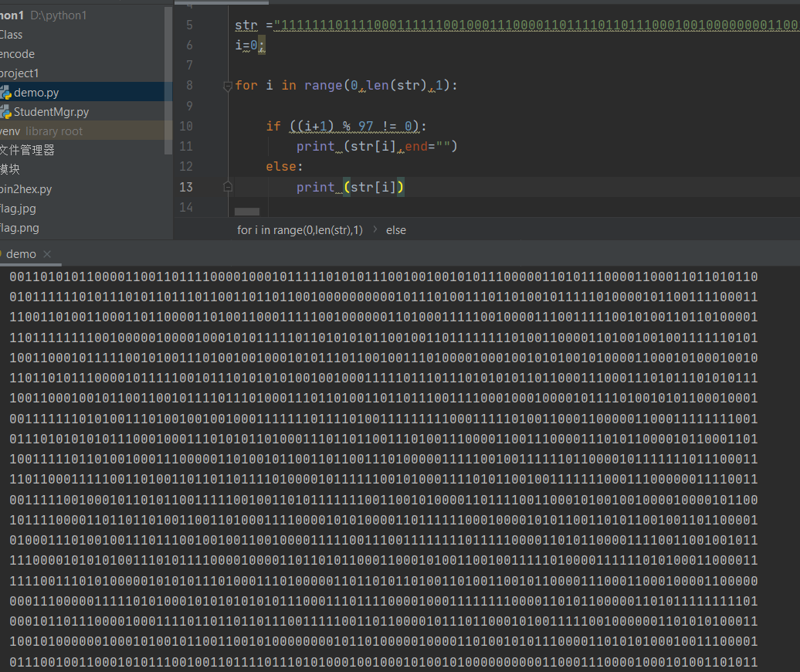Screen dimensions: 800x672
Task: Select the bin2hex.py file
Action: pyautogui.click(x=26, y=189)
